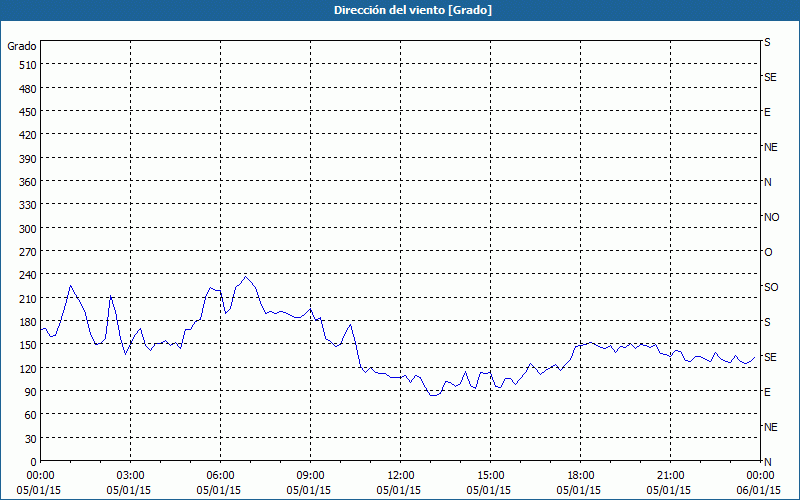Click the 00:00 label starting the time axis
Viewport: 800px width, 500px height.
pyautogui.click(x=41, y=476)
